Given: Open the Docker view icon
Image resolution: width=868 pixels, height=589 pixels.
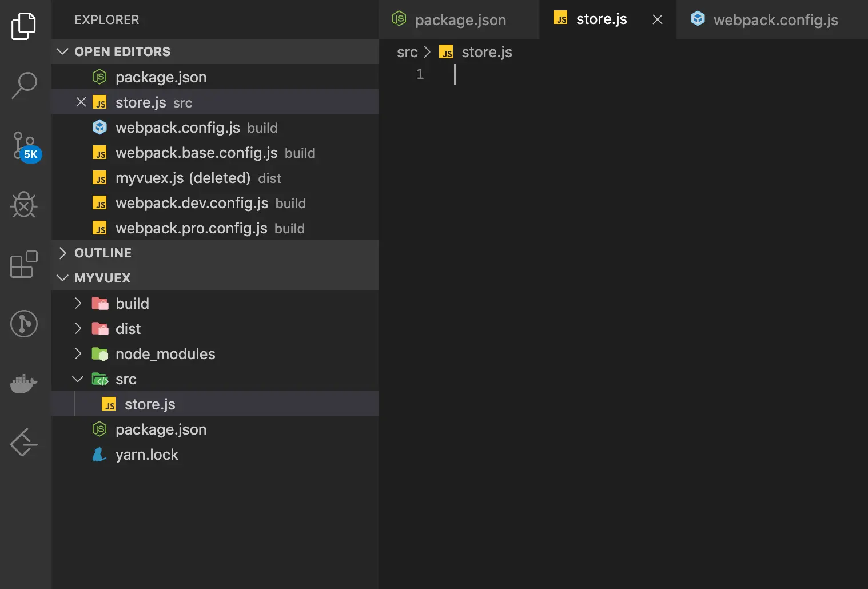Looking at the screenshot, I should pos(24,383).
